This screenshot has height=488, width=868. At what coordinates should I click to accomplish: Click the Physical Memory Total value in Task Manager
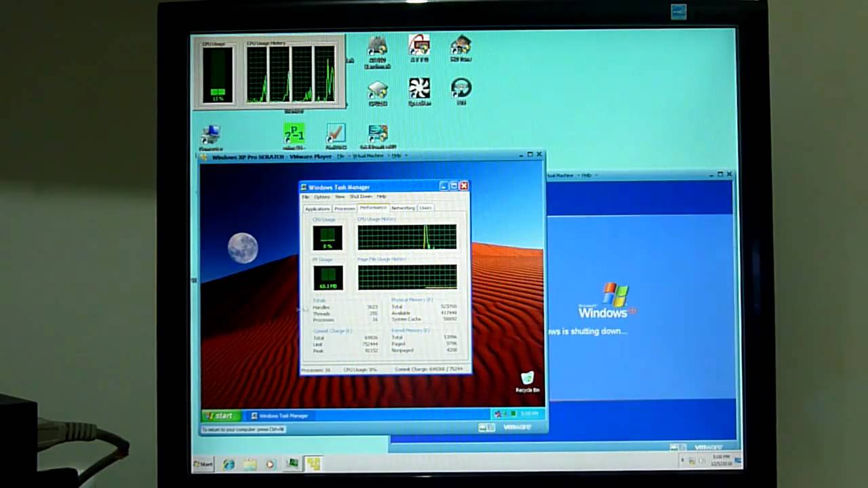(450, 307)
